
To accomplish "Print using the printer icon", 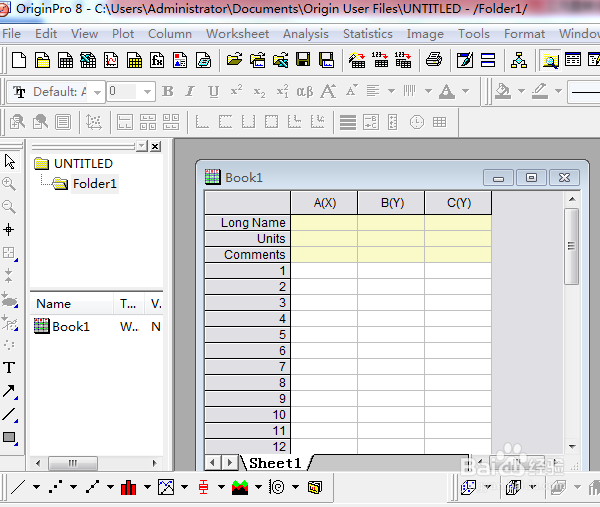I will click(x=434, y=60).
